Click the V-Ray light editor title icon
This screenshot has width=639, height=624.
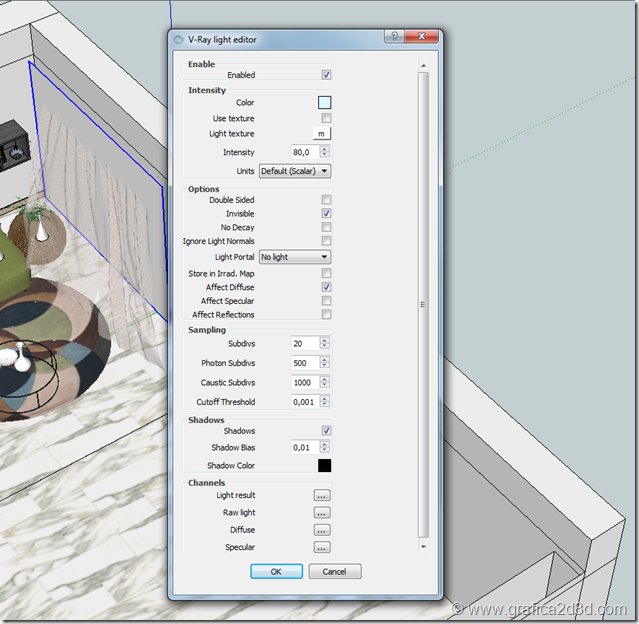coord(179,40)
